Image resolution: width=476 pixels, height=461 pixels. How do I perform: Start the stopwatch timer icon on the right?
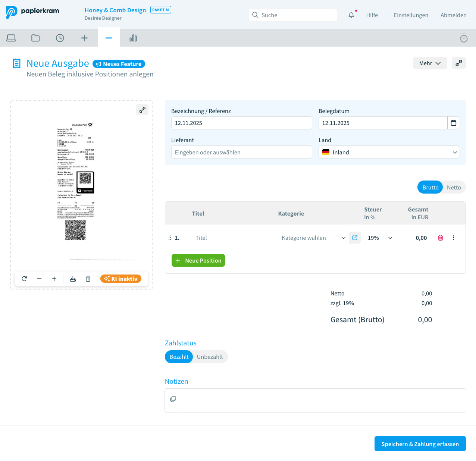tap(464, 38)
